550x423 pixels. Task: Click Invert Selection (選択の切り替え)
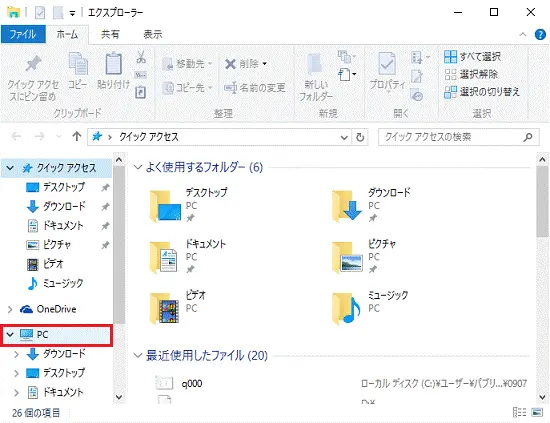click(482, 92)
